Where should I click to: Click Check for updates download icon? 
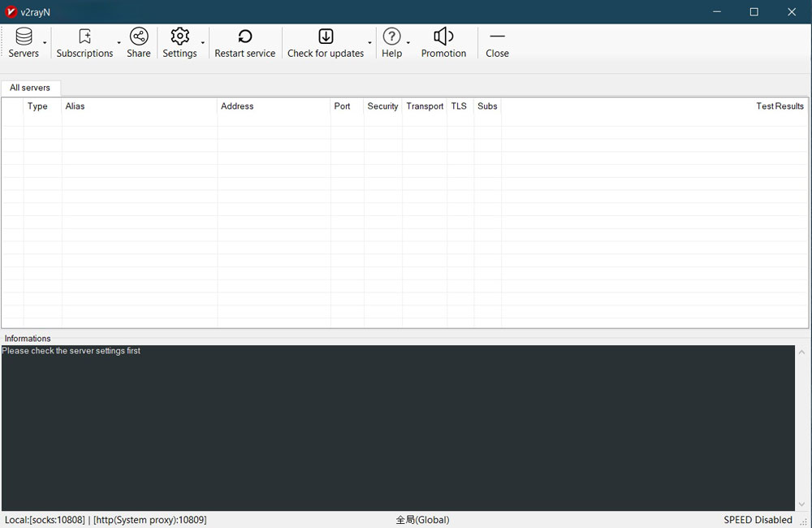[326, 37]
